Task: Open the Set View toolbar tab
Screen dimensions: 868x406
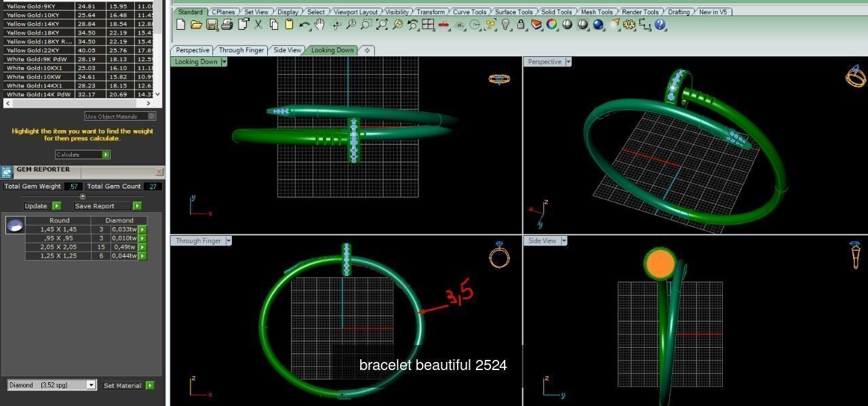Action: [256, 12]
